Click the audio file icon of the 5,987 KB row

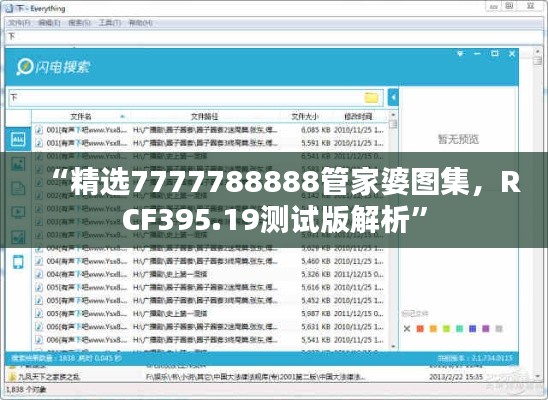click(x=39, y=313)
